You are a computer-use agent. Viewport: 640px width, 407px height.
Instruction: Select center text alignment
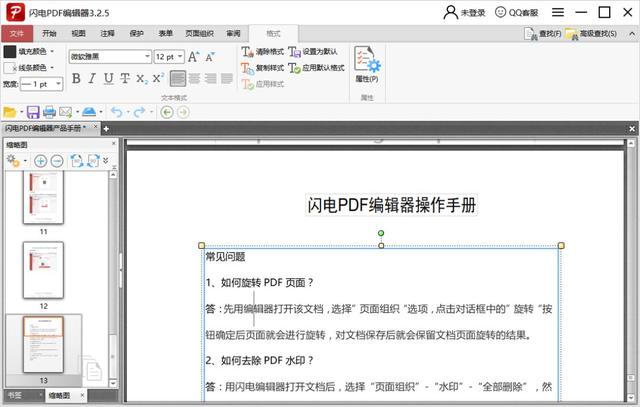(x=194, y=78)
